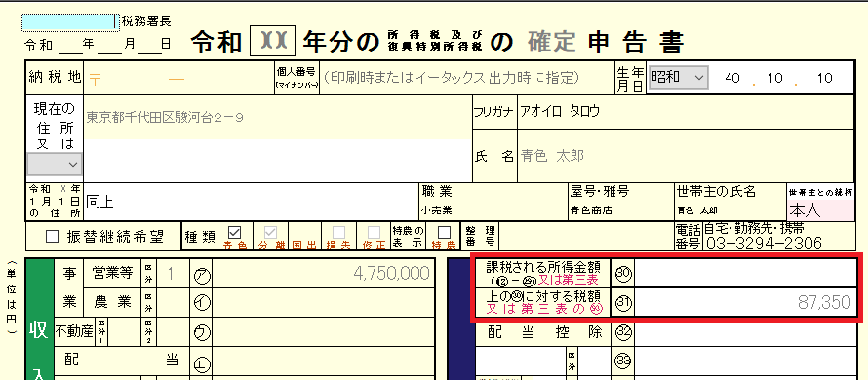This screenshot has width=868, height=380.
Task: Click the 同上 January 1 address field
Action: pyautogui.click(x=252, y=202)
